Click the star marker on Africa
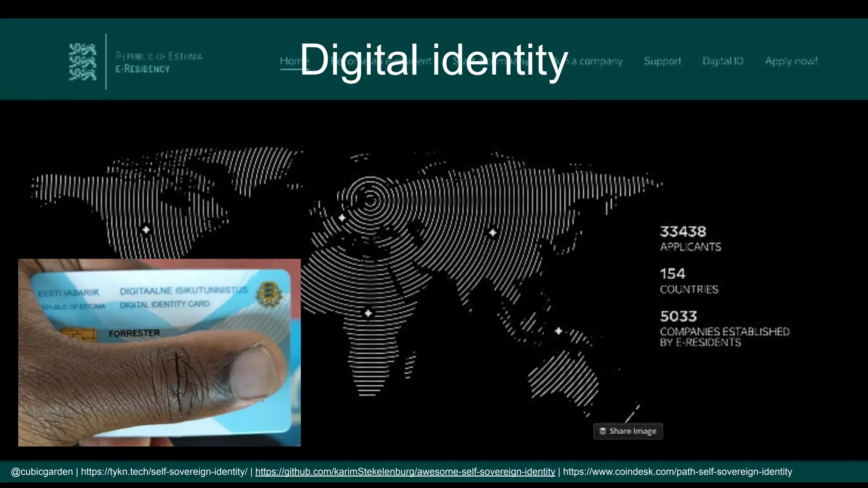868x488 pixels. 368,313
